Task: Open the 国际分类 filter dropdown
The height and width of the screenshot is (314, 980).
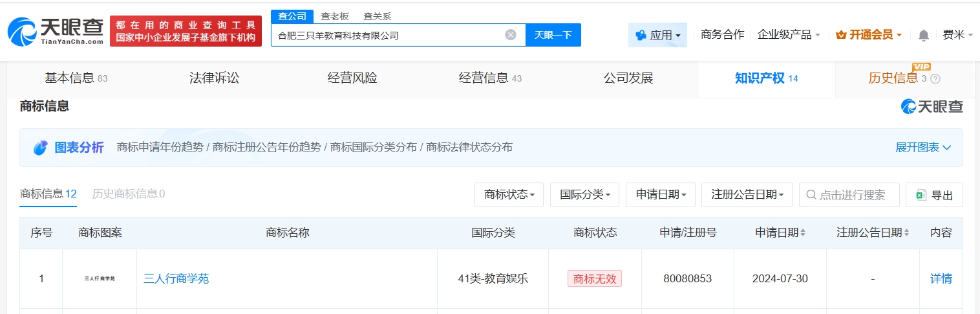Action: (585, 195)
